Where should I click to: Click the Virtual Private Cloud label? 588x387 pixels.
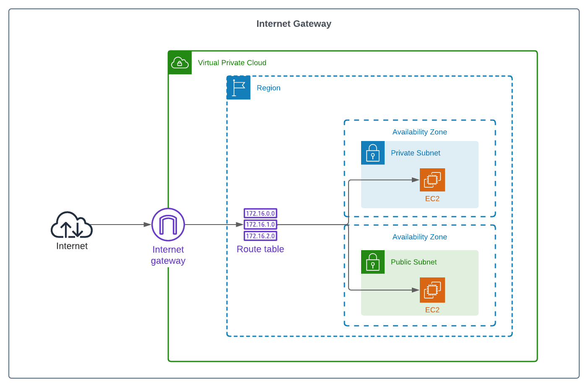[x=232, y=63]
